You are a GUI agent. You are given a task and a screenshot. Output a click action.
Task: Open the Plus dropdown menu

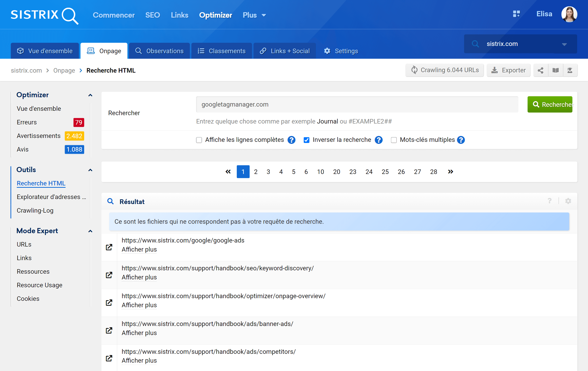[x=254, y=15]
